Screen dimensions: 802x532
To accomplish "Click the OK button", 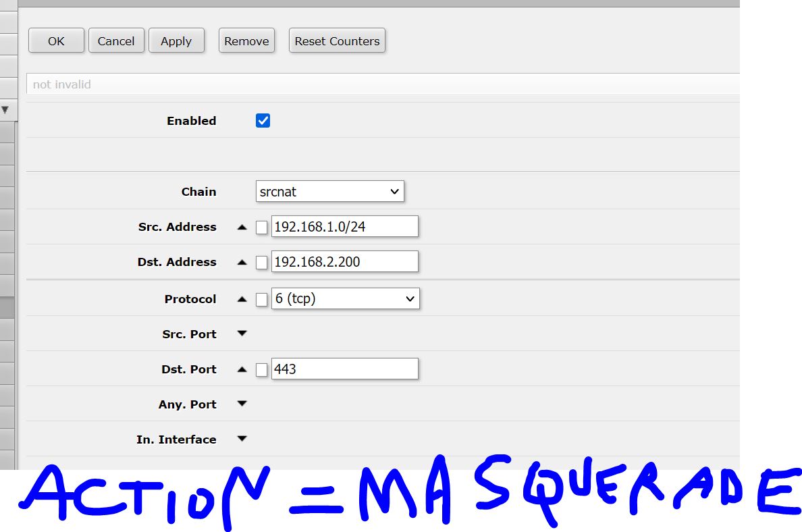I will [56, 41].
